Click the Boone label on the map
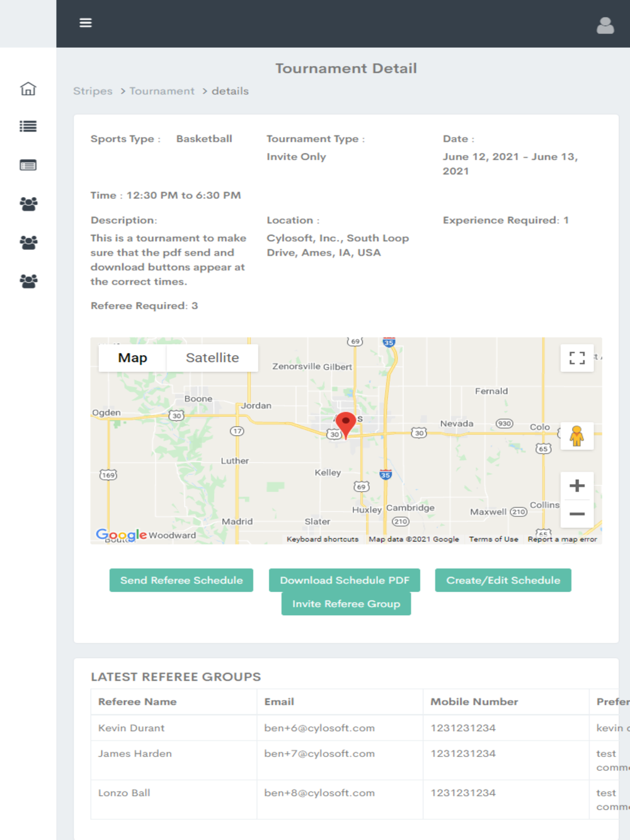The height and width of the screenshot is (840, 630). point(198,399)
